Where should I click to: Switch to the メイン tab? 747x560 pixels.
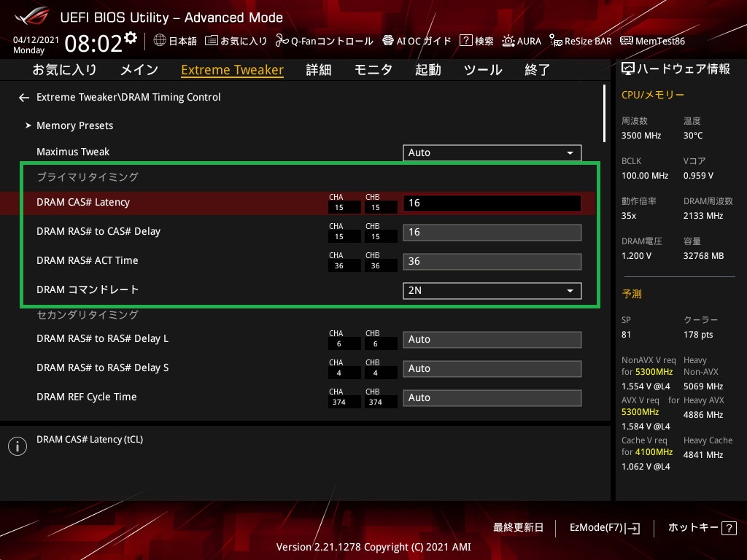(139, 70)
